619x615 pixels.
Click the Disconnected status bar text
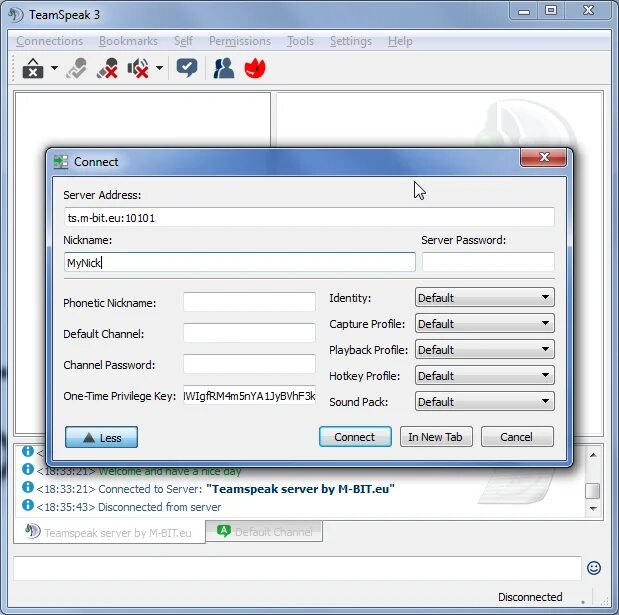(x=530, y=597)
